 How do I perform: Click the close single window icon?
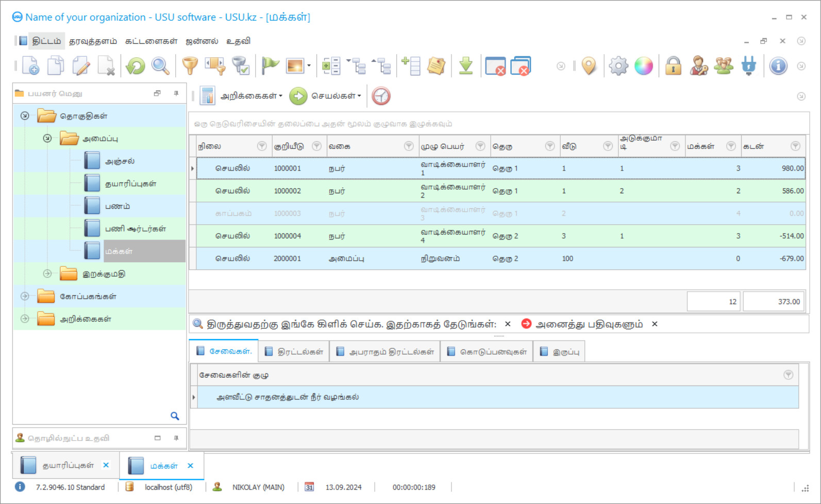[x=495, y=66]
